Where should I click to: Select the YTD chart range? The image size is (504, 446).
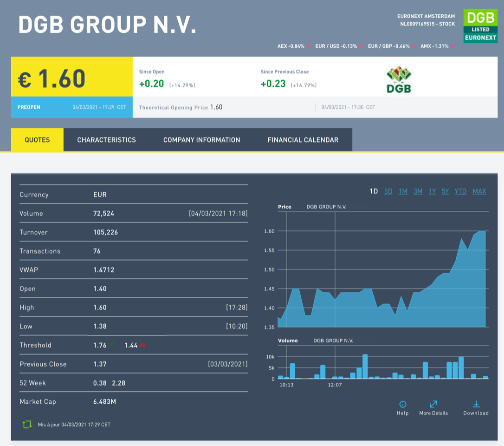pyautogui.click(x=460, y=191)
